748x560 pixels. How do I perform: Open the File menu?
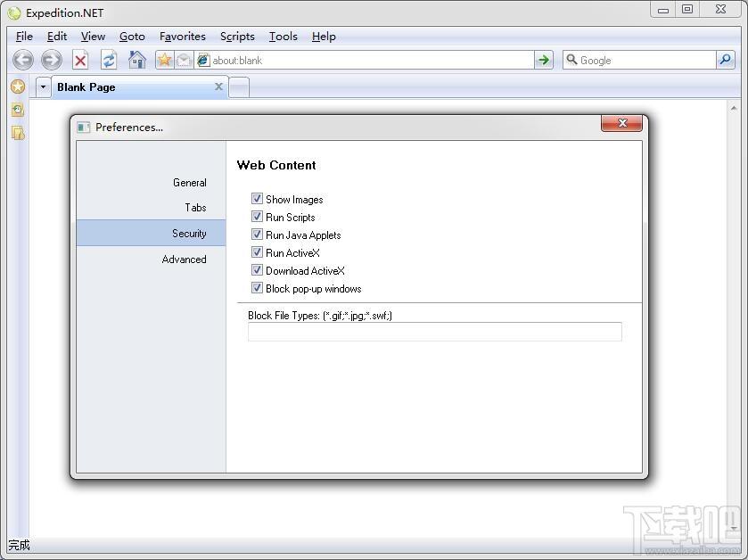click(x=24, y=37)
